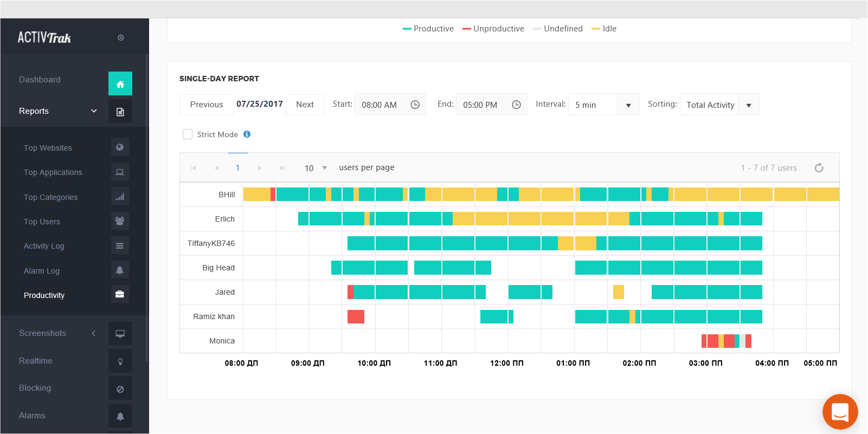Open the End time clock picker
This screenshot has width=868, height=434.
(517, 105)
